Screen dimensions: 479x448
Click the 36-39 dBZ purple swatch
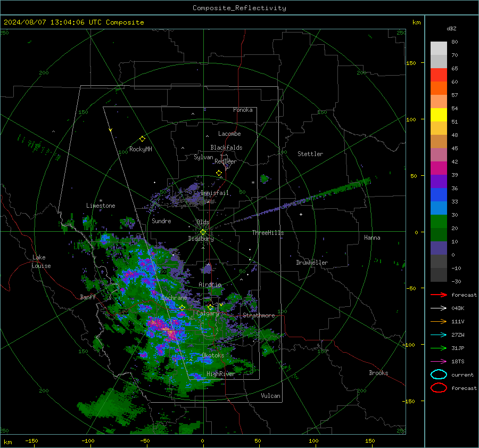coord(439,182)
